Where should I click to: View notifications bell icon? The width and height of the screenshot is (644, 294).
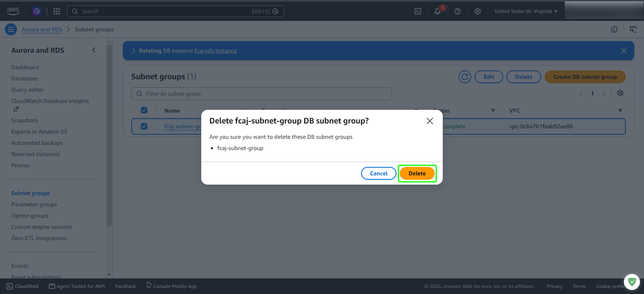438,11
